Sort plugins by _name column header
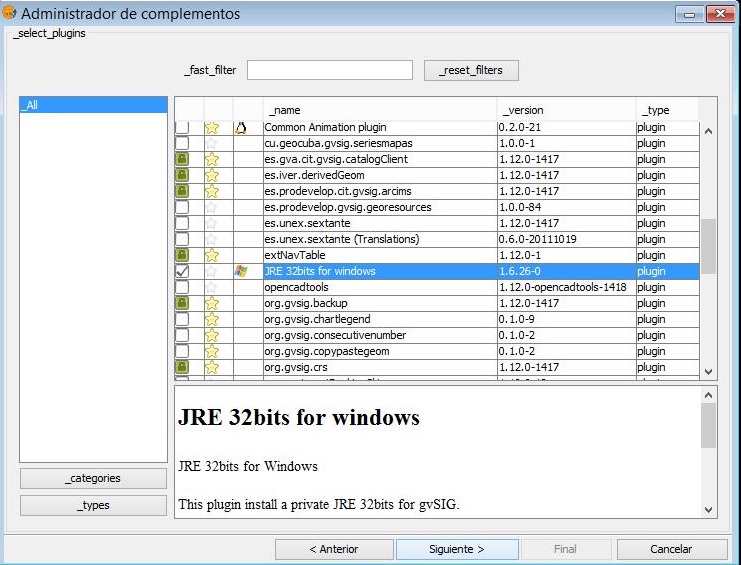741x565 pixels. pyautogui.click(x=380, y=110)
